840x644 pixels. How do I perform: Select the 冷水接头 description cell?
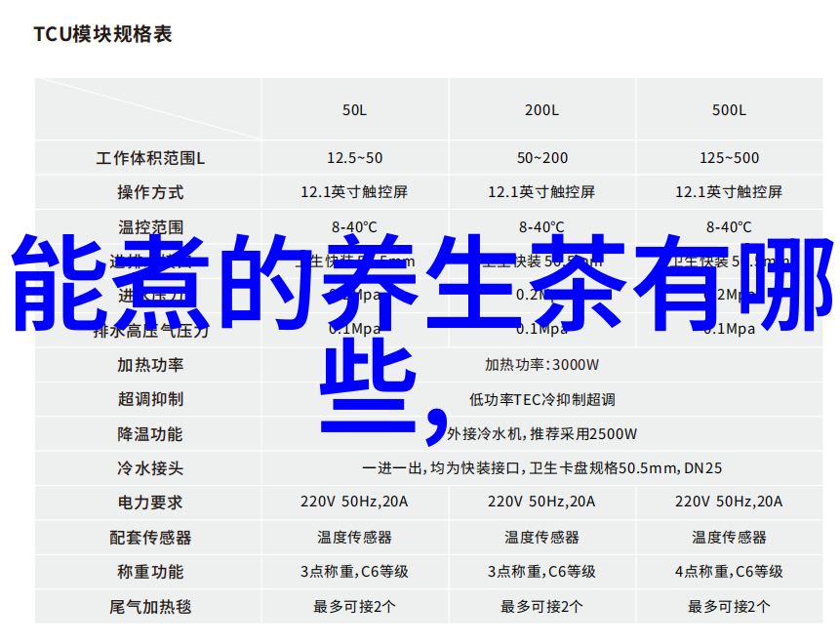[x=541, y=468]
